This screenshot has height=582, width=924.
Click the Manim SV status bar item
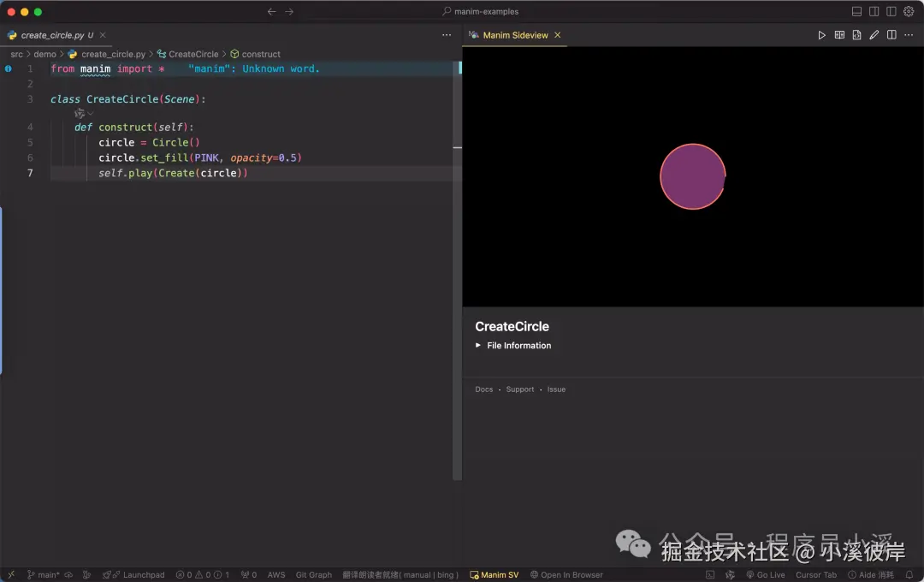tap(494, 575)
